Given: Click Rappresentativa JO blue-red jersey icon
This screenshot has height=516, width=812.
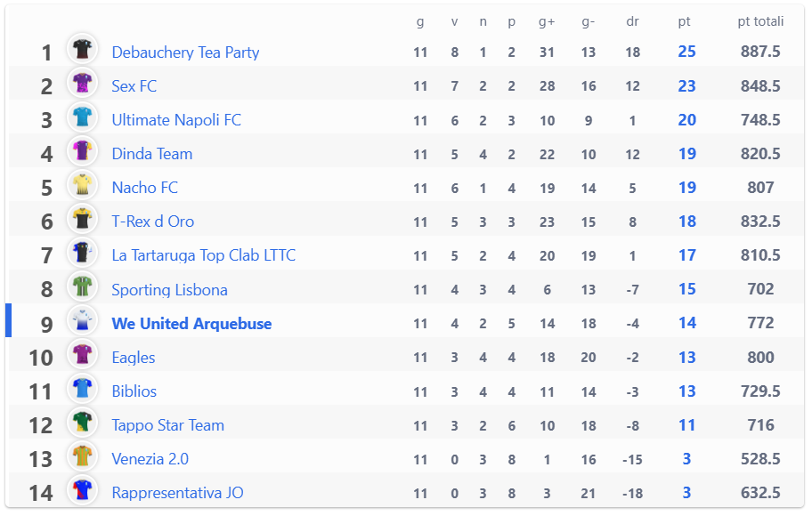Looking at the screenshot, I should (82, 490).
